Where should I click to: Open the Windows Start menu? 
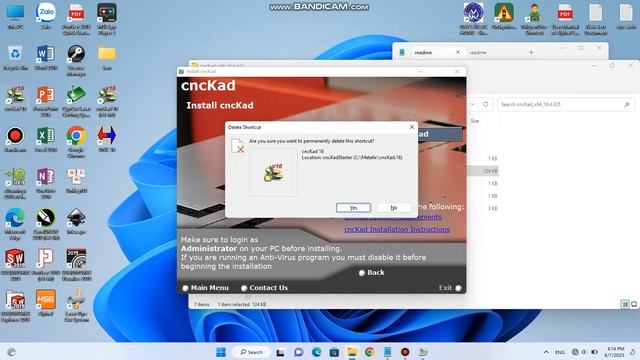(221, 352)
